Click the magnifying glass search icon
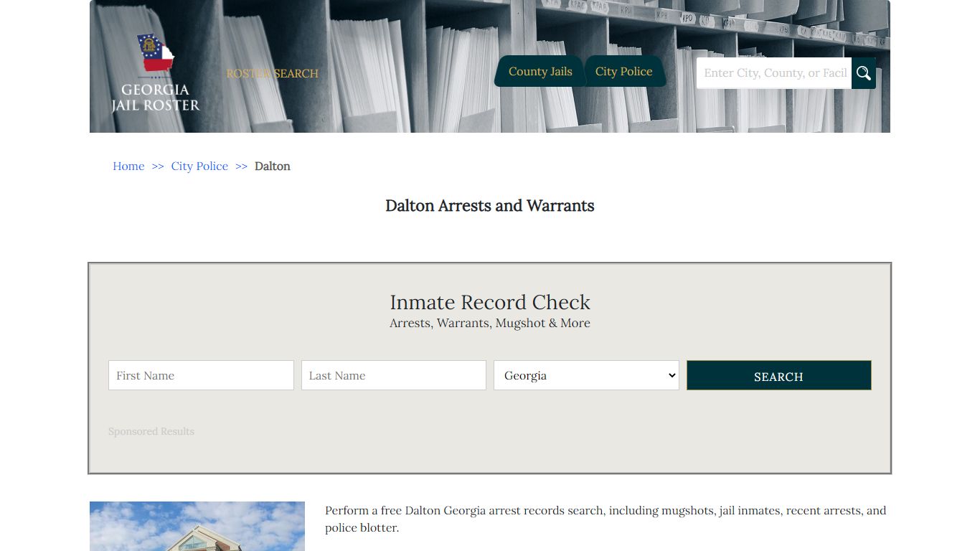The width and height of the screenshot is (980, 551). pos(863,72)
